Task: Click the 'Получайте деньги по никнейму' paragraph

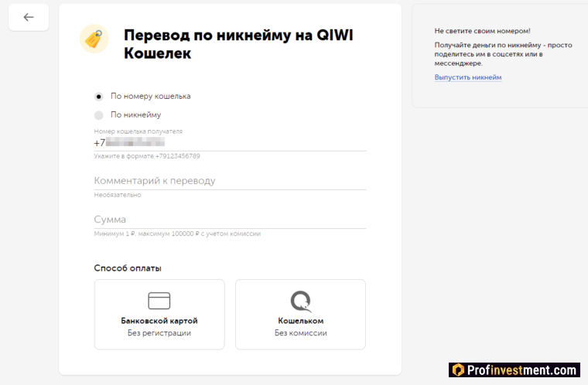Action: point(503,54)
